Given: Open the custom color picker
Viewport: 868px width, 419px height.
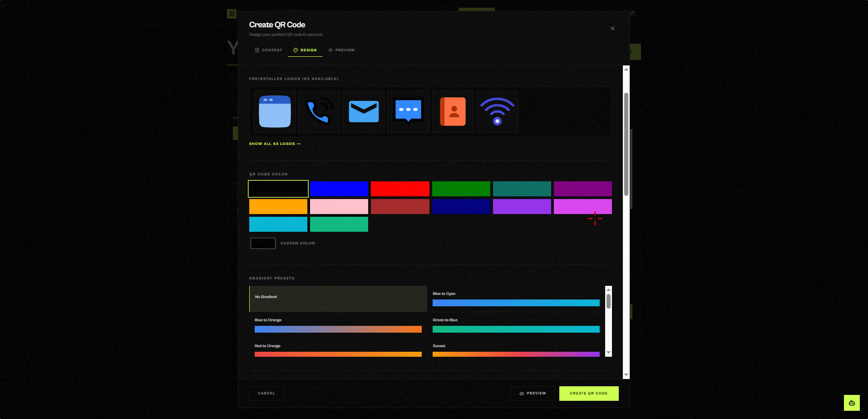Looking at the screenshot, I should point(263,243).
